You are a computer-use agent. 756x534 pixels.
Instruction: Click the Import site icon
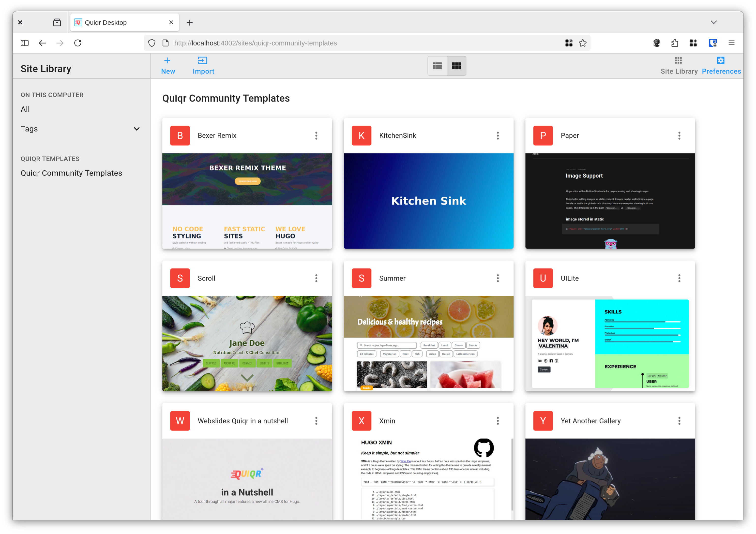tap(202, 60)
